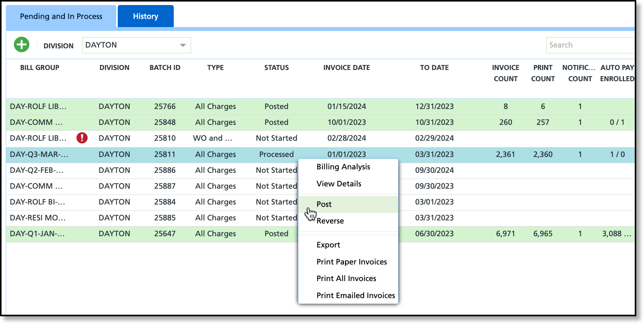The width and height of the screenshot is (644, 324).
Task: Sort by the INVOICE DATE column header
Action: pyautogui.click(x=347, y=68)
